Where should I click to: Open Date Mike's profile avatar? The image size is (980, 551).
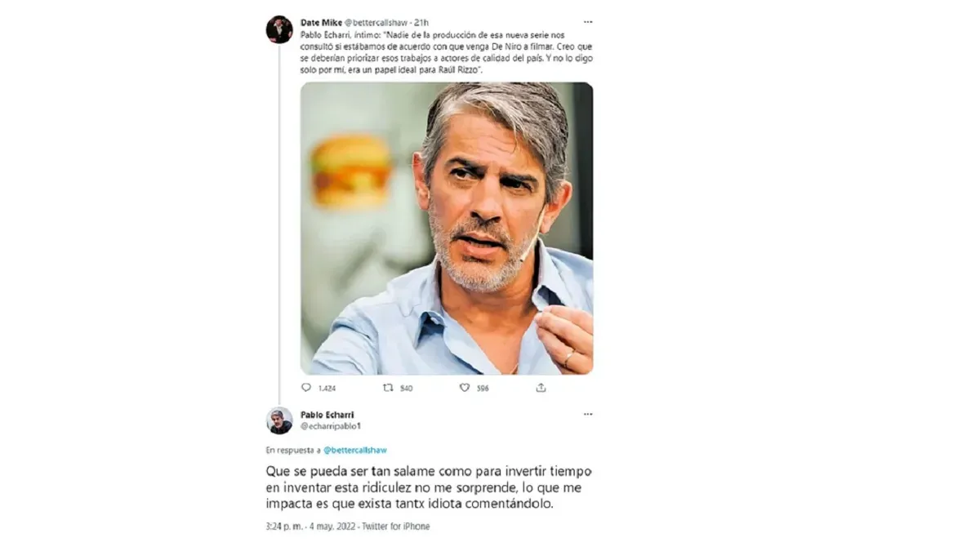(279, 29)
